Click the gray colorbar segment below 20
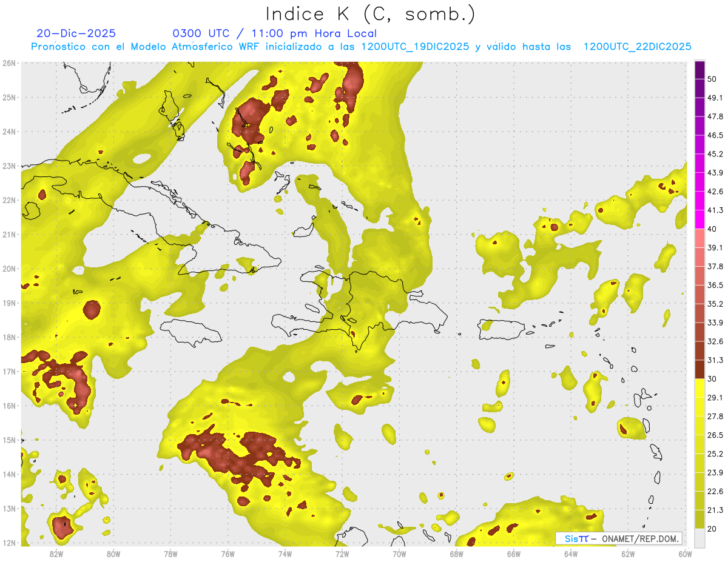 (699, 538)
